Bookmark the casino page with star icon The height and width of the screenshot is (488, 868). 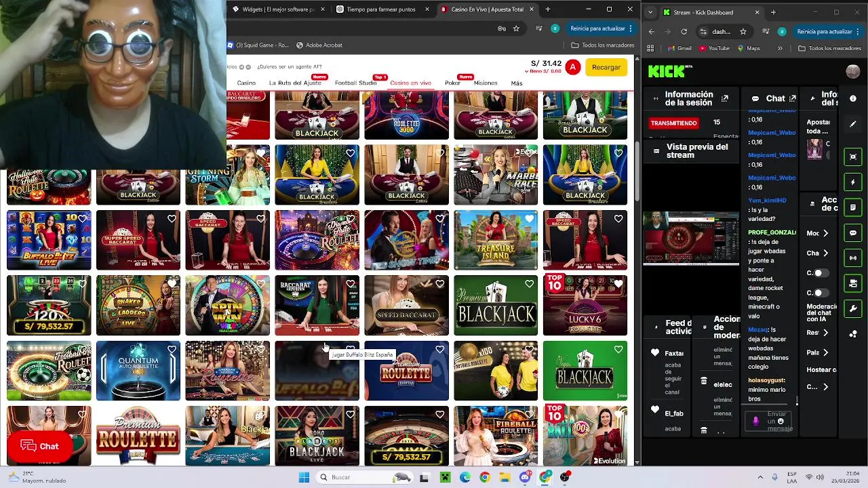[516, 28]
